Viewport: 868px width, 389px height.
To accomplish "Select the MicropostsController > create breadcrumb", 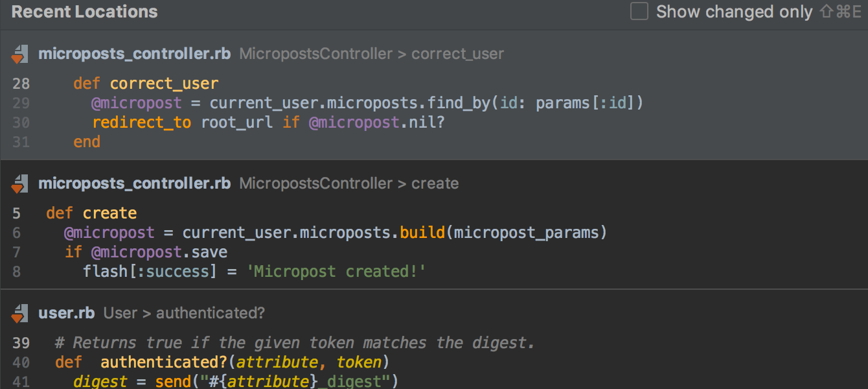I will pyautogui.click(x=348, y=183).
